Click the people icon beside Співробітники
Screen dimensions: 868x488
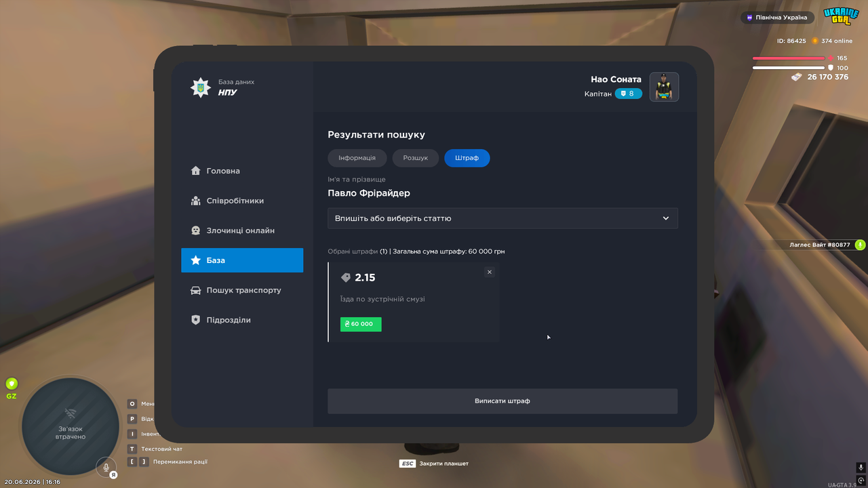(195, 201)
